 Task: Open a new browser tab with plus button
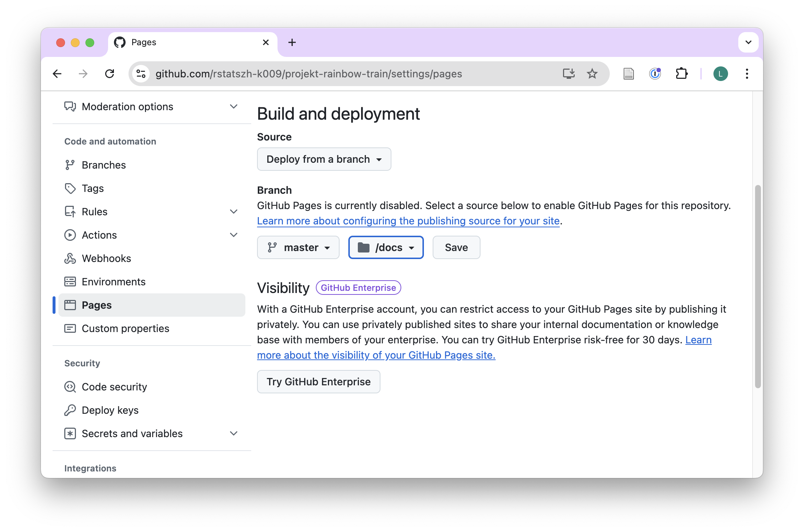(292, 42)
